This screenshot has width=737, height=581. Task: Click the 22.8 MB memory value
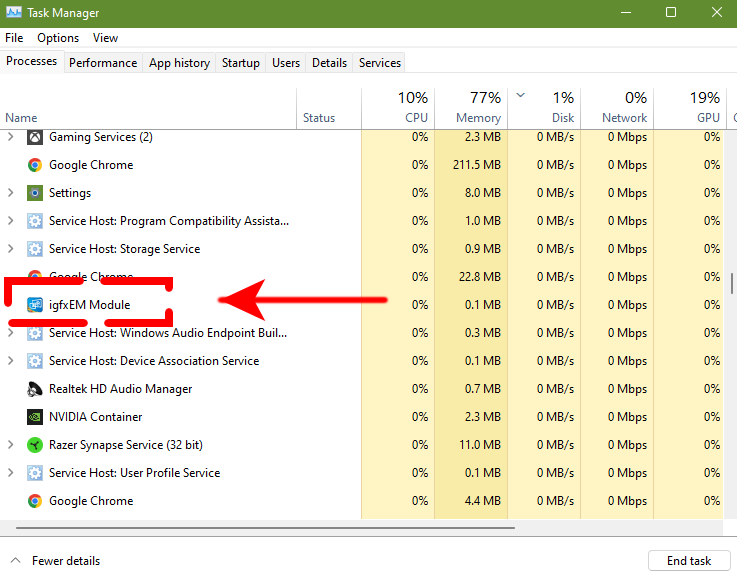[x=480, y=276]
